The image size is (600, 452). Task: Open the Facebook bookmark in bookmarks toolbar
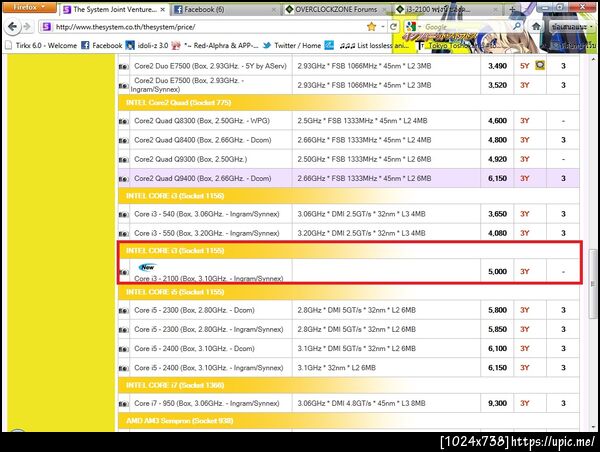[102, 45]
